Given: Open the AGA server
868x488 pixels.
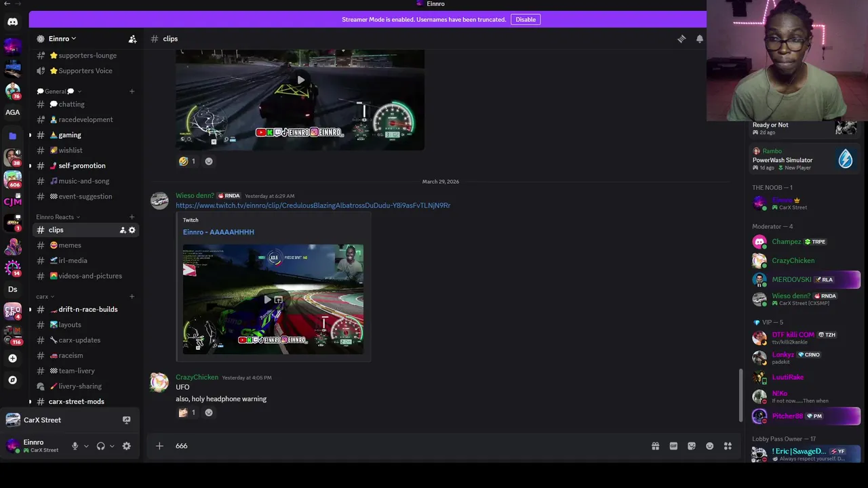Looking at the screenshot, I should pyautogui.click(x=12, y=113).
